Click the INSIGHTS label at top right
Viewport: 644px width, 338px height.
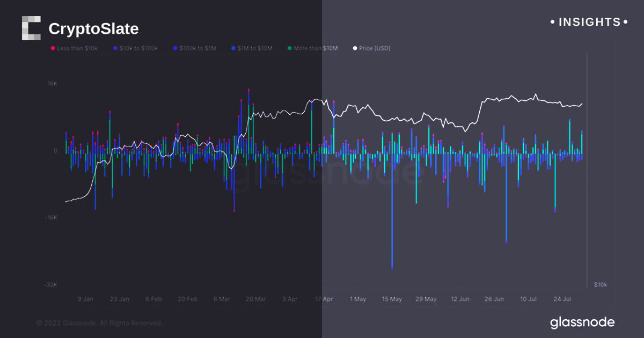(x=589, y=22)
